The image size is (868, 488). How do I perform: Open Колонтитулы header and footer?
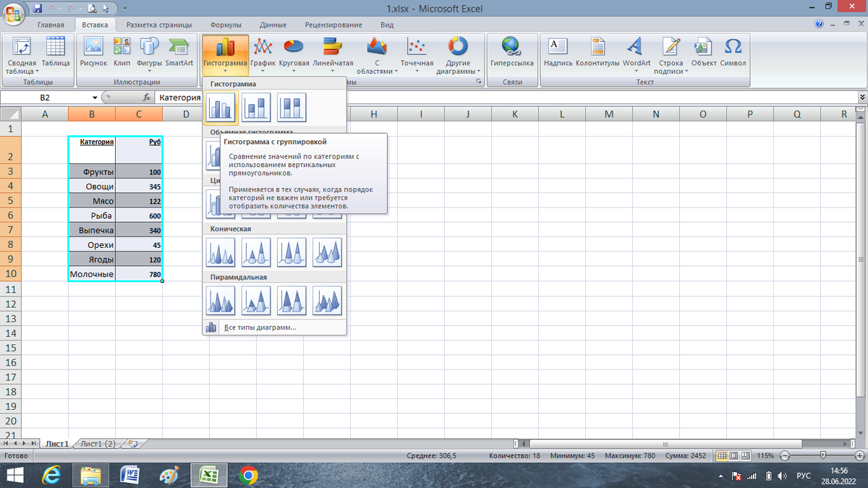(597, 52)
